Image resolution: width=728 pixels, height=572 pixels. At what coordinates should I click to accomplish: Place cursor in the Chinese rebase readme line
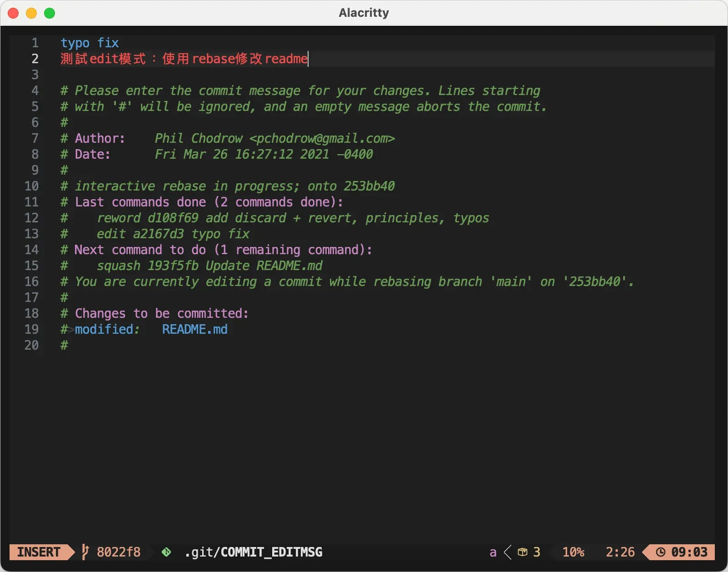tap(184, 59)
